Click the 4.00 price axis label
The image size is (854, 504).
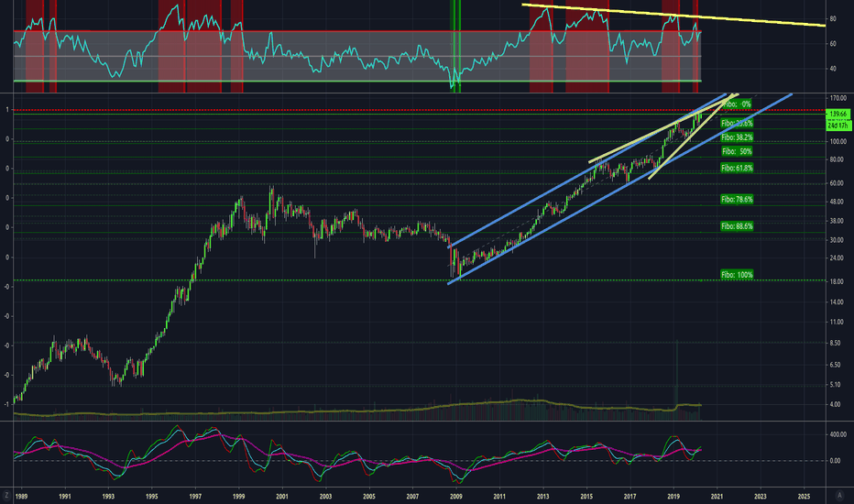pos(837,404)
